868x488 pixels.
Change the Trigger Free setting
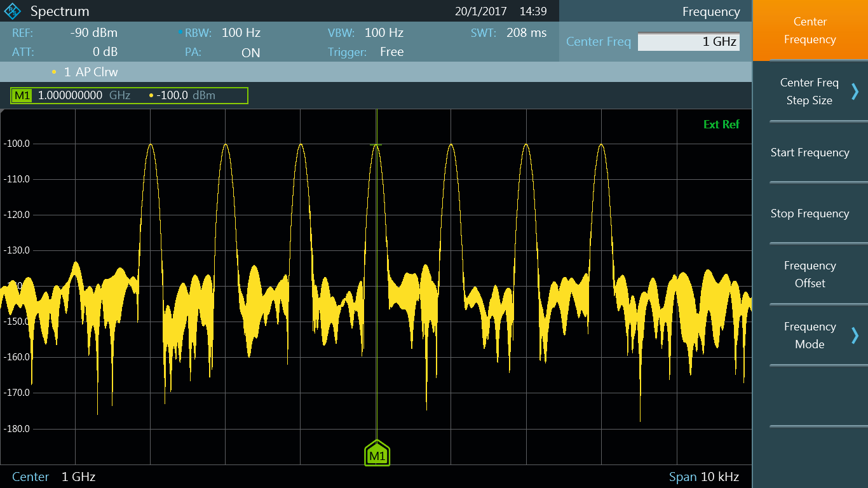391,52
